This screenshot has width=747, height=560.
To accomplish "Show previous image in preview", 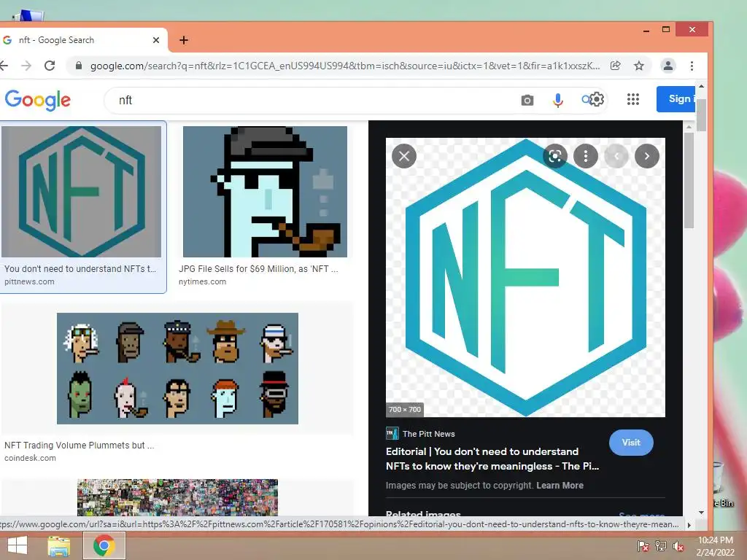I will point(616,156).
